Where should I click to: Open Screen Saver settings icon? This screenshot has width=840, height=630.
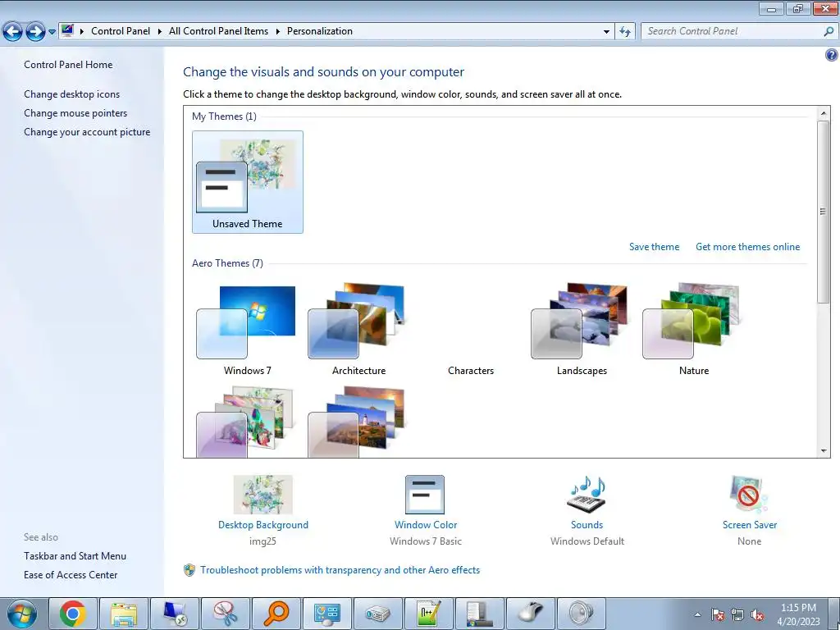coord(749,495)
